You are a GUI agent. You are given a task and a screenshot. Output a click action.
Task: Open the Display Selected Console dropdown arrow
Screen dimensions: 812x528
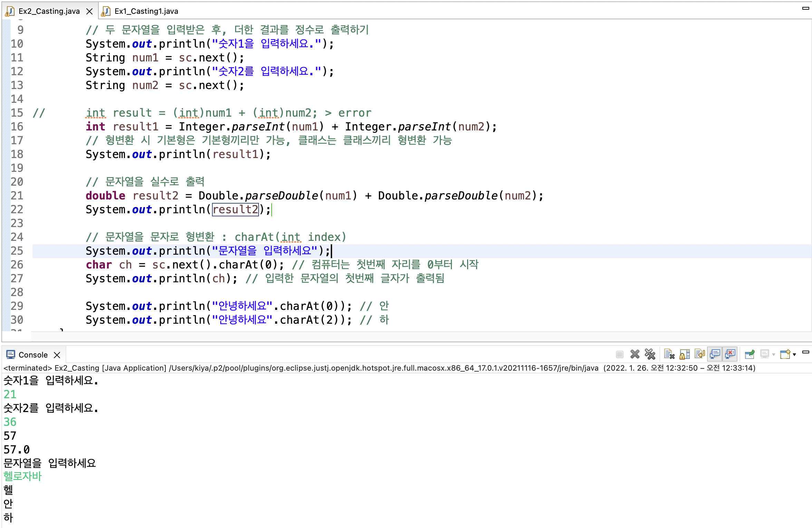point(774,354)
